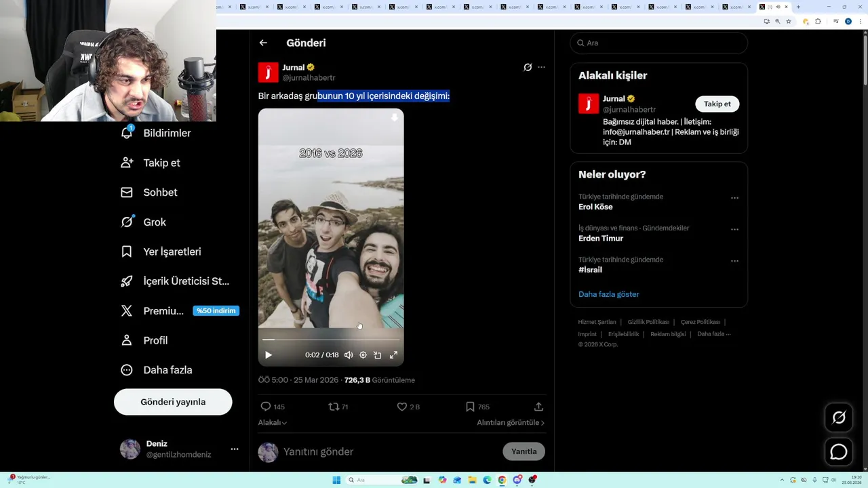Click the download arrow on video
Viewport: 868px width, 488px height.
coord(394,118)
